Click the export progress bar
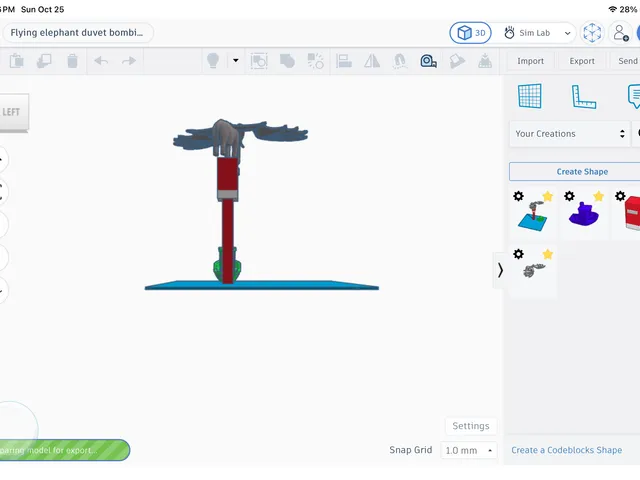 [64, 450]
